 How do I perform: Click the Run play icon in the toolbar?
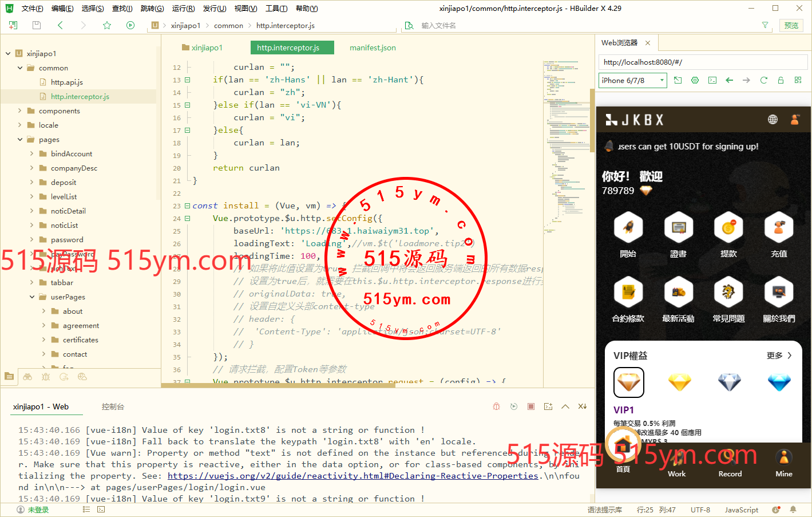pyautogui.click(x=130, y=25)
